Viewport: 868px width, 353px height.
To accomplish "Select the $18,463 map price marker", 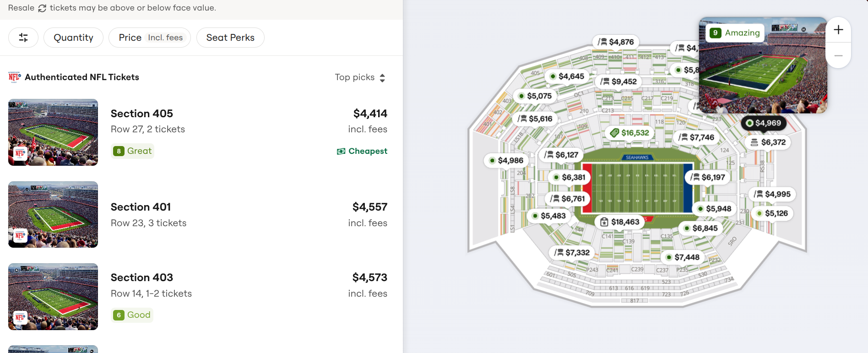I will pyautogui.click(x=620, y=222).
